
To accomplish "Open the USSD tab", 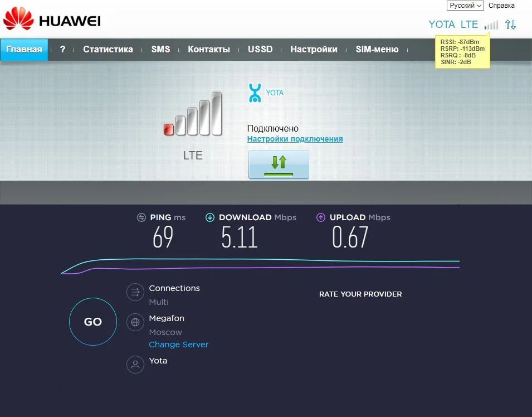I will pyautogui.click(x=260, y=49).
